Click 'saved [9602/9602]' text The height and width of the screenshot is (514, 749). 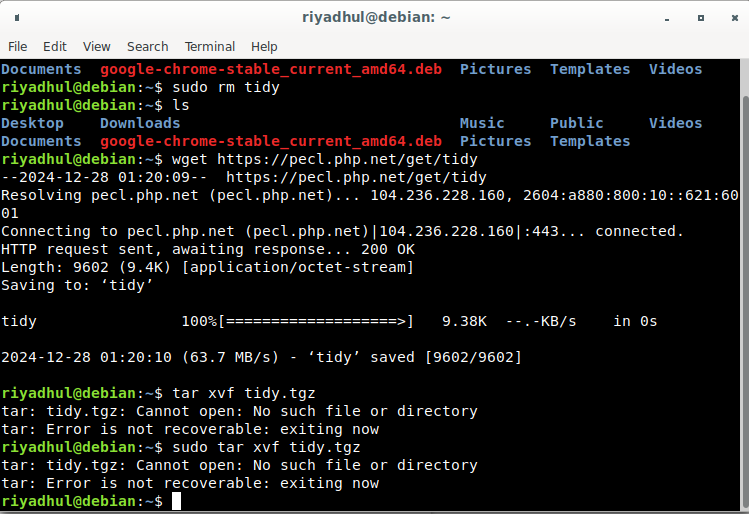446,357
